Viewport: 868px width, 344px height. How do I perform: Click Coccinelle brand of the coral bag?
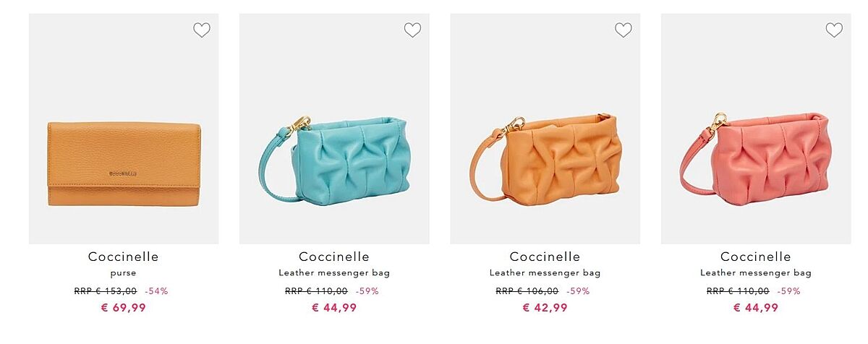[756, 257]
